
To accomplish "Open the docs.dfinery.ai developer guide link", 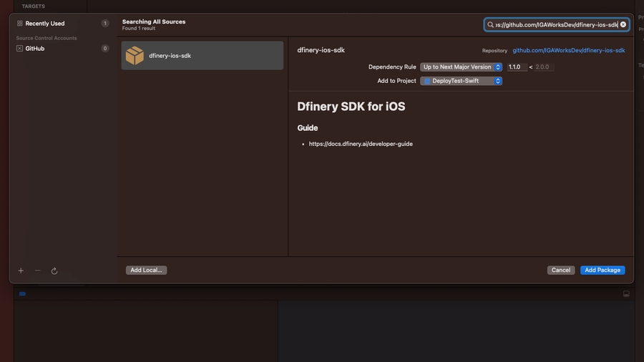I will tap(361, 144).
